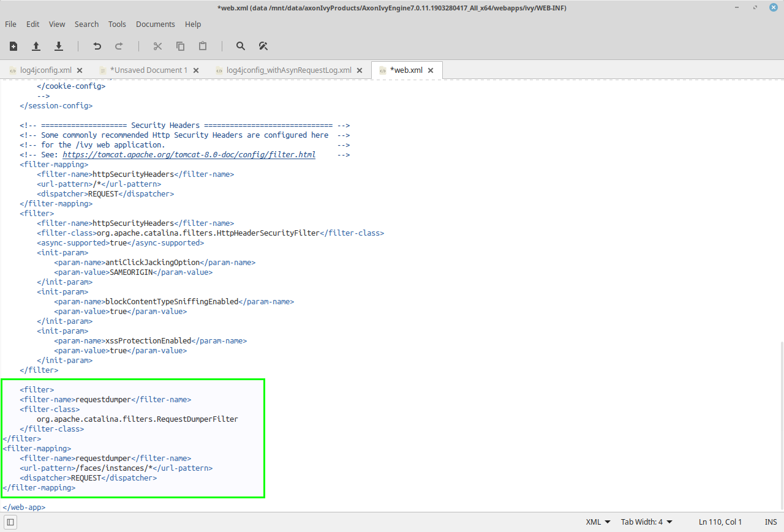Follow the tomcat.apache.org filter.html link
This screenshot has width=784, height=532.
[189, 155]
